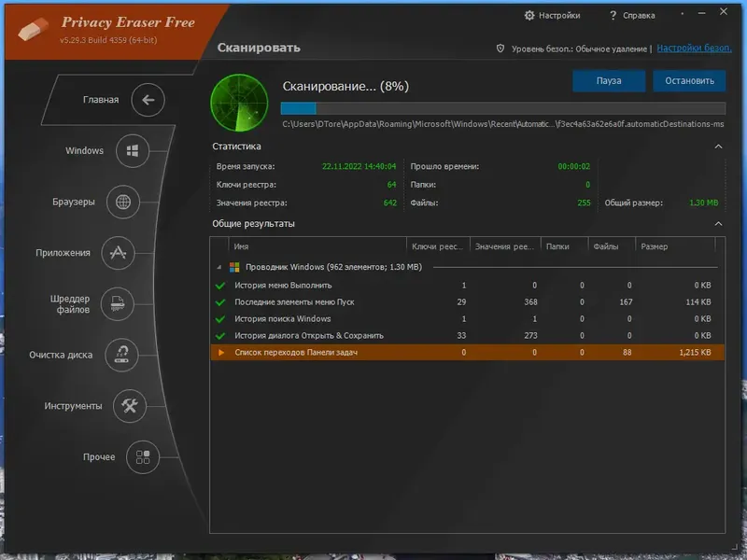Collapse the Проводник Windows tree node
The width and height of the screenshot is (747, 560).
coord(221,266)
